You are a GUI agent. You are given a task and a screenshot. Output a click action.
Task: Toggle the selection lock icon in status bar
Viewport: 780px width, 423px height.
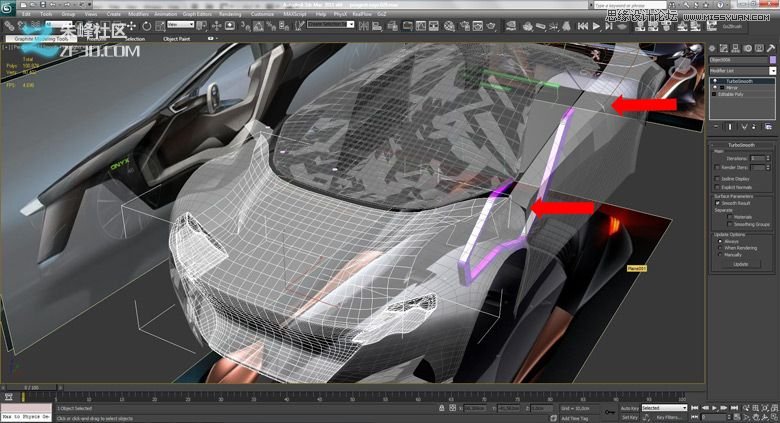(442, 408)
